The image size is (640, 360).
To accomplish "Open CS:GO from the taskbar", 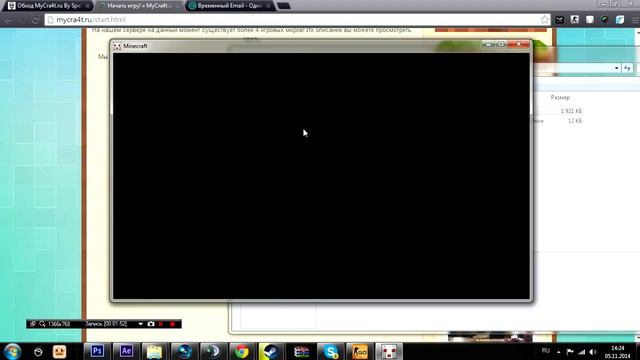I will point(360,351).
